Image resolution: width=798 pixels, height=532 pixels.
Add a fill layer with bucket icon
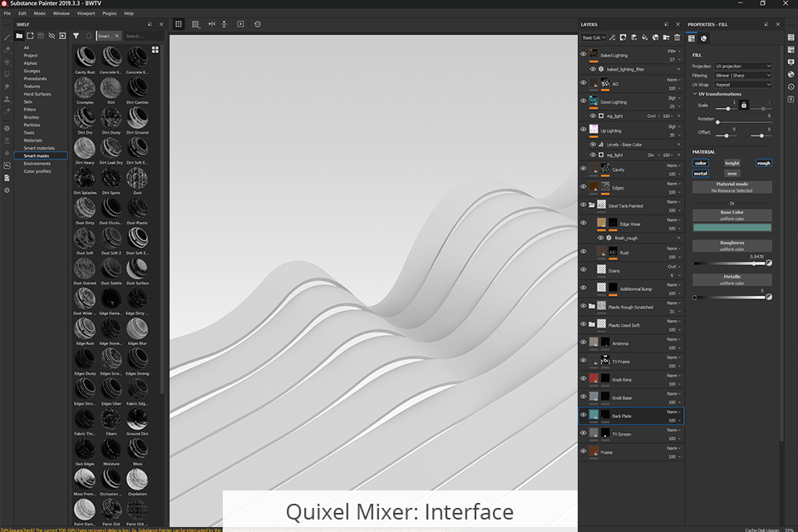[644, 37]
